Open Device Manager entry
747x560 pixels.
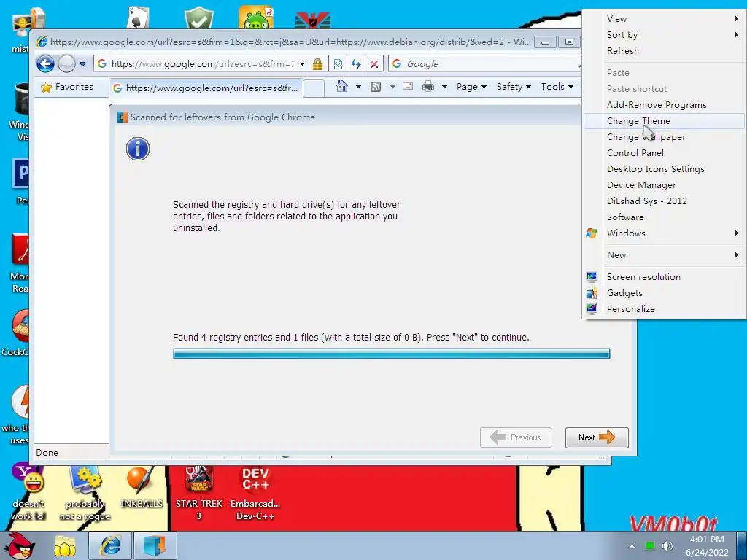664,185
